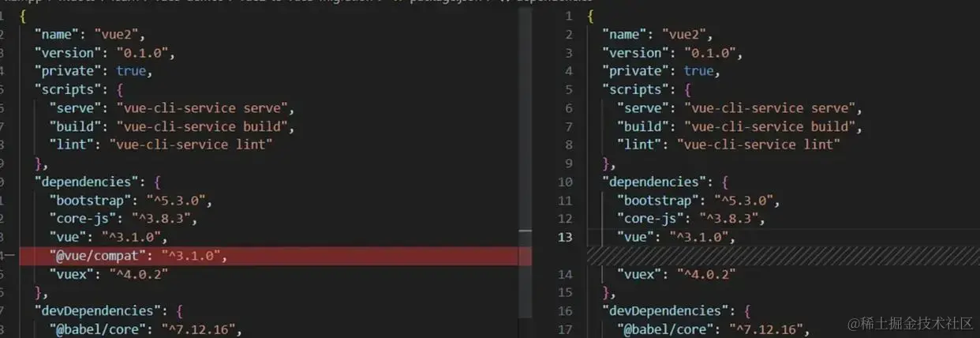Click "name": "vue2" in the original side
The height and width of the screenshot is (338, 980).
[96, 34]
